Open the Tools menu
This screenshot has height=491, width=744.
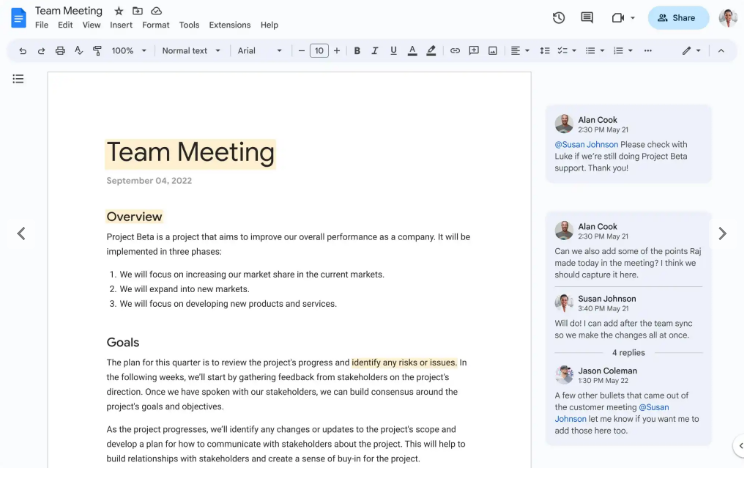(x=189, y=25)
